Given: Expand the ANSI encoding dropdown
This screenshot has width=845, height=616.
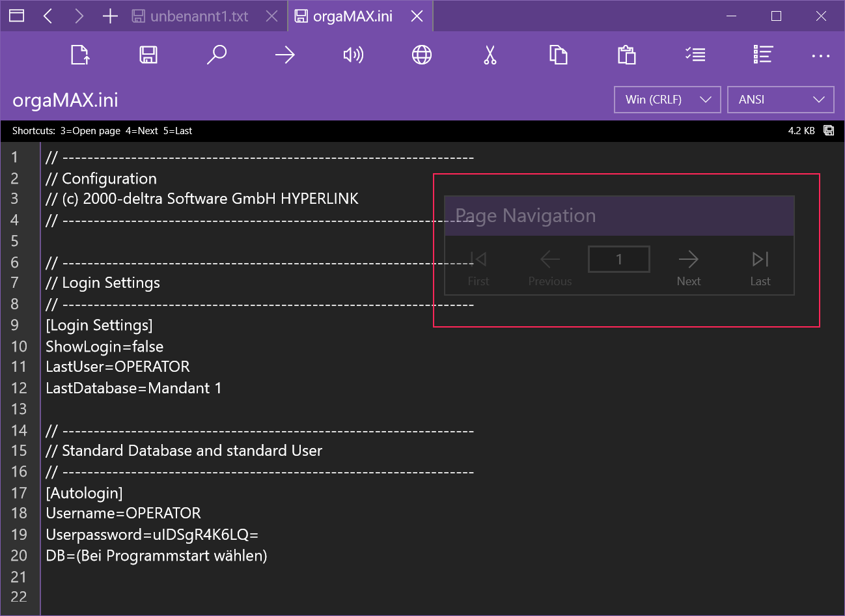Looking at the screenshot, I should click(x=781, y=100).
